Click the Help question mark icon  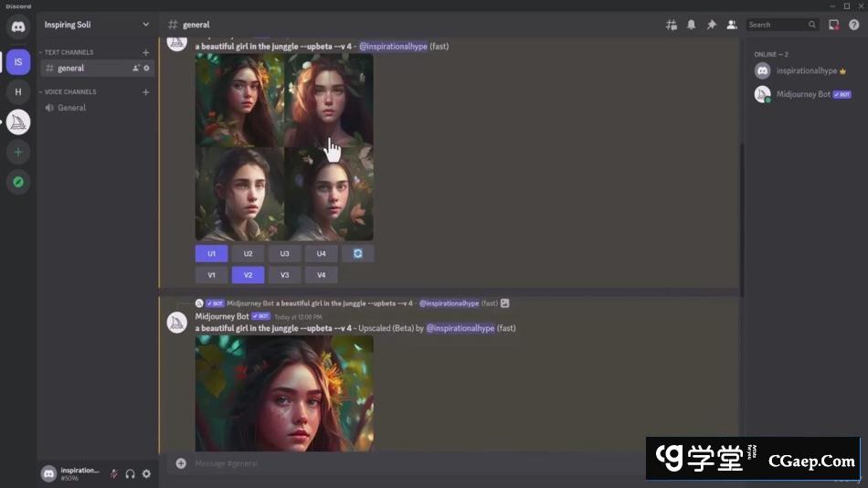tap(853, 25)
